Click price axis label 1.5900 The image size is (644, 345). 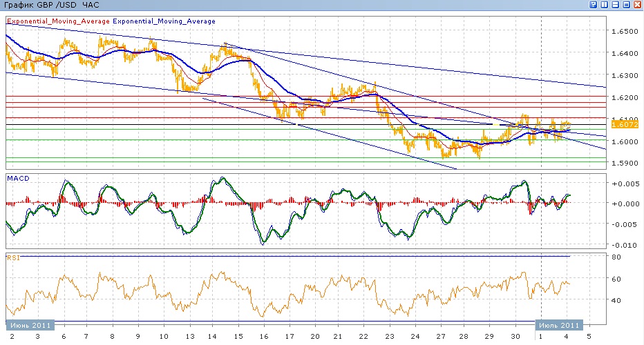pyautogui.click(x=625, y=164)
